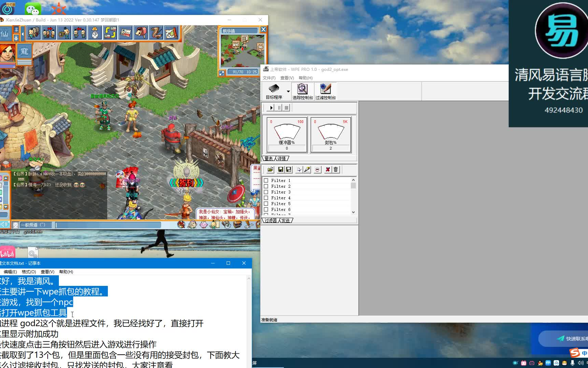Click the 封包% packet gauge
The height and width of the screenshot is (368, 588).
point(331,135)
